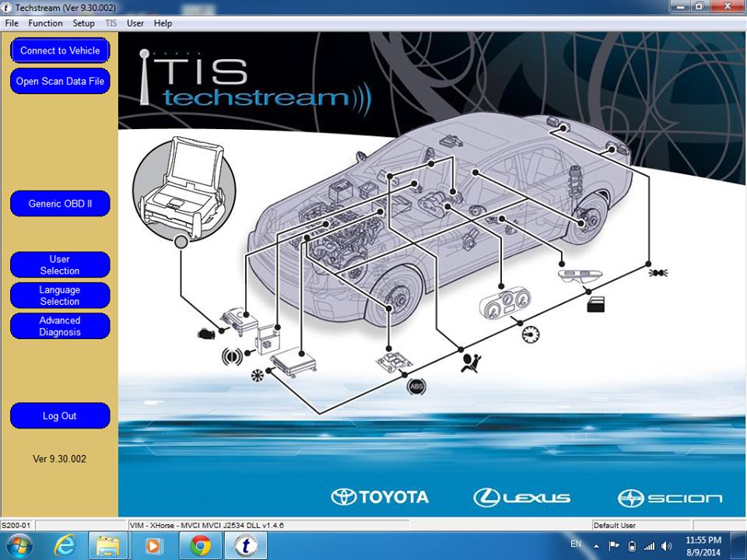Click the instrument cluster image
The image size is (747, 560).
(505, 304)
